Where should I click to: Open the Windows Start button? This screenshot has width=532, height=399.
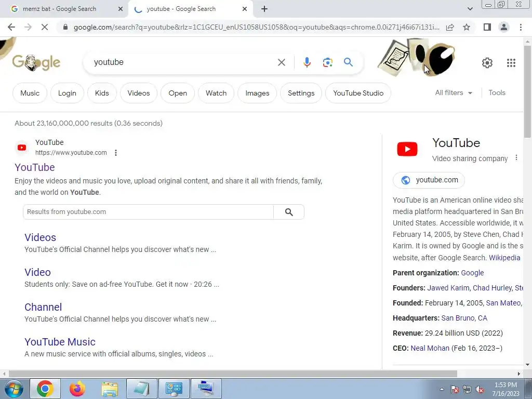(14, 389)
